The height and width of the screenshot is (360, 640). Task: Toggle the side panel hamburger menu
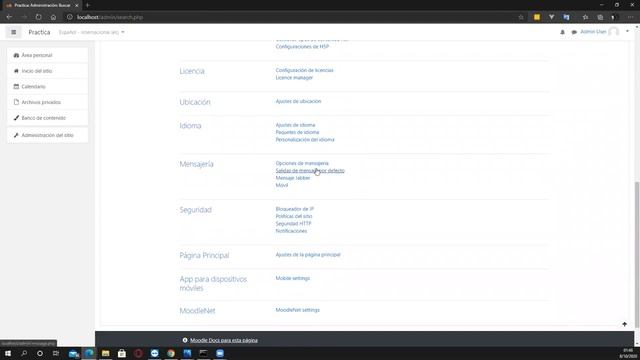(x=13, y=32)
